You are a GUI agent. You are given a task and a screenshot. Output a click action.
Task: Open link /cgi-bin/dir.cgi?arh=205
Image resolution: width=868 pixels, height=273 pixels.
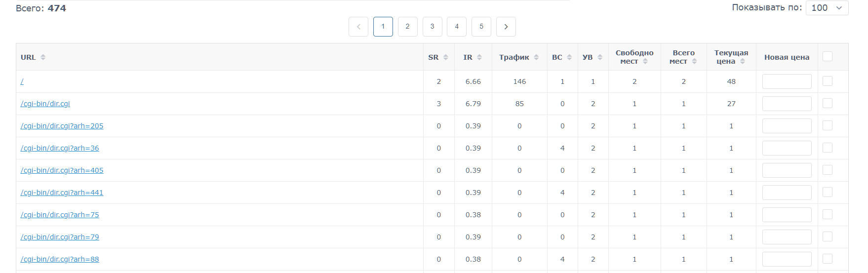point(62,126)
